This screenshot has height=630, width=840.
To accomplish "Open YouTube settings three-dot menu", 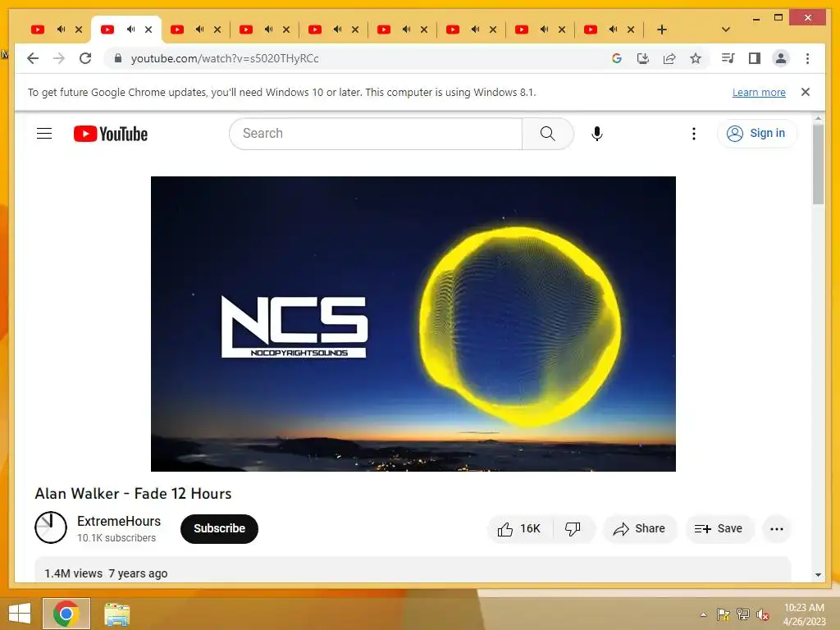I will (x=694, y=134).
